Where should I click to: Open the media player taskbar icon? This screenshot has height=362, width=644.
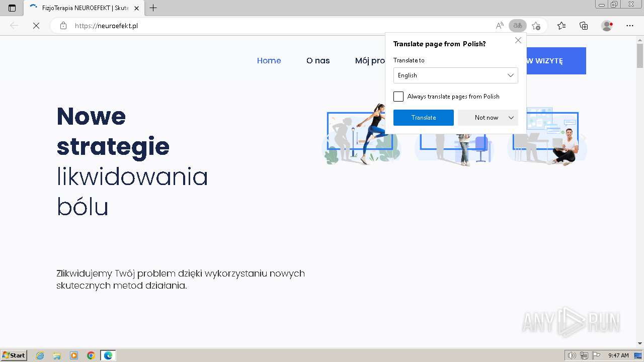74,355
